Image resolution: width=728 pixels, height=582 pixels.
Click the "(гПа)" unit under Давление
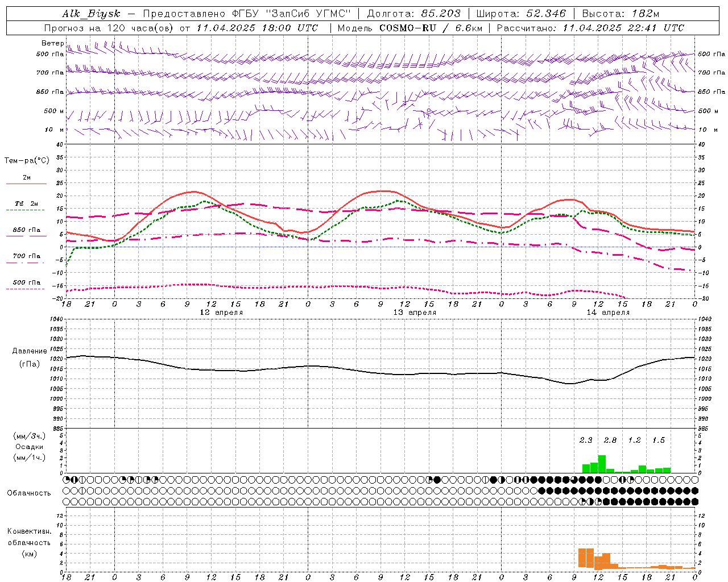pos(30,364)
